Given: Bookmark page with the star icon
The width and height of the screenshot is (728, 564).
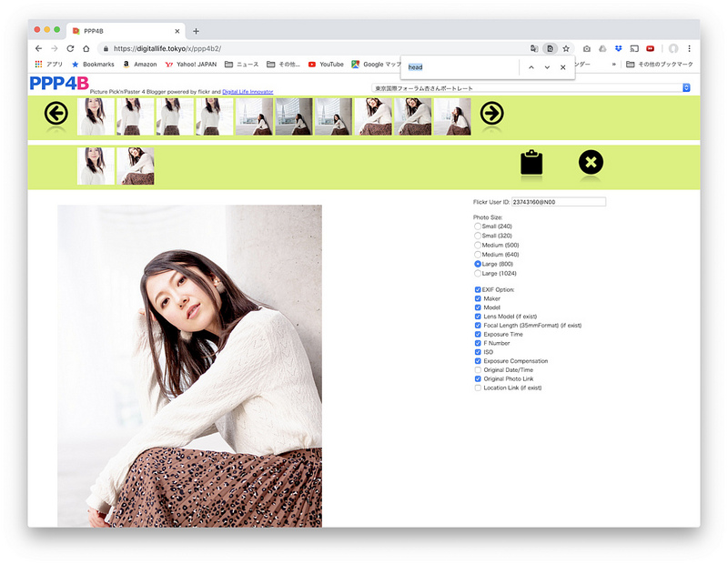Looking at the screenshot, I should (566, 48).
